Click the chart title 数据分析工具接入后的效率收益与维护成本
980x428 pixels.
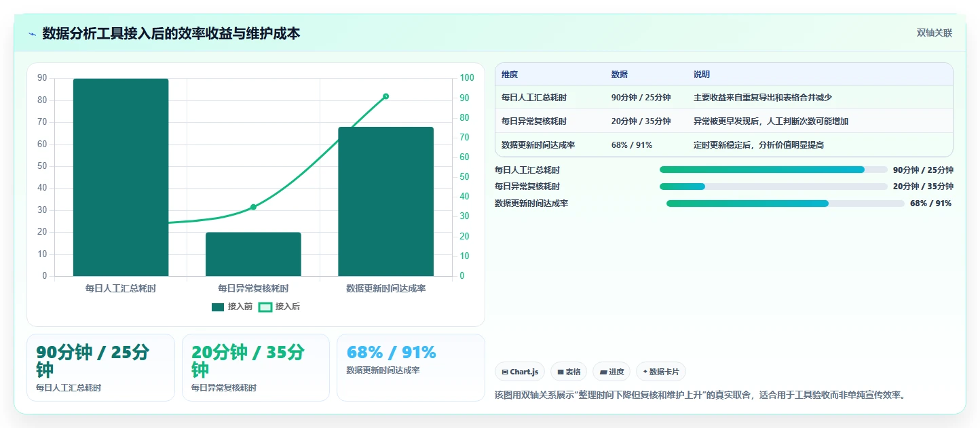(171, 33)
